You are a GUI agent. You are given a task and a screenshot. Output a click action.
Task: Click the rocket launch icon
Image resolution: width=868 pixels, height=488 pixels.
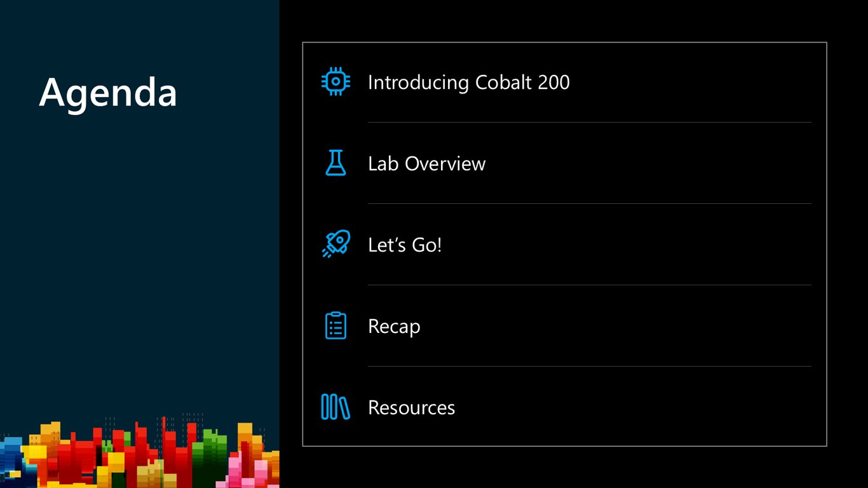(336, 244)
